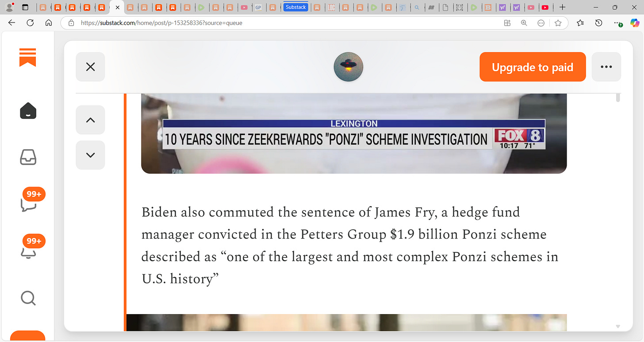Click the "$1.9 billion Ponzi scheme" text

468,234
